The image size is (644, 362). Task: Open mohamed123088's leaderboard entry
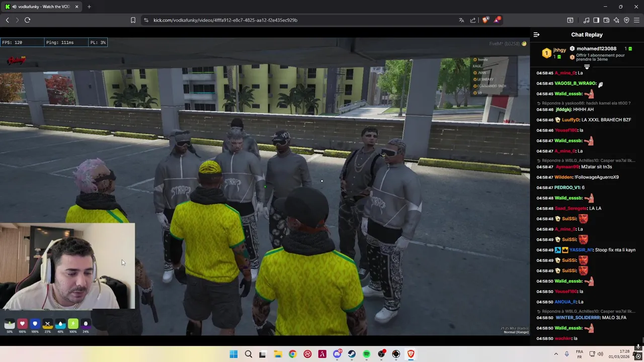coord(600,49)
